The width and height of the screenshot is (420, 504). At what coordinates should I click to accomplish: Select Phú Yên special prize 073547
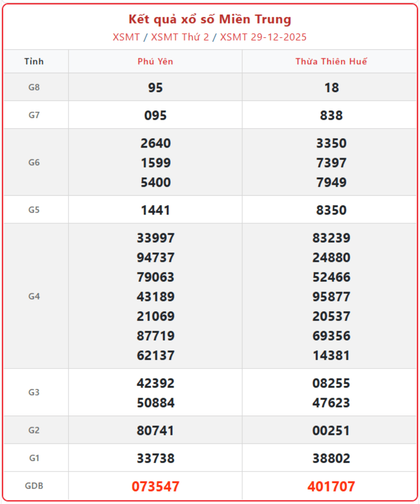coord(155,486)
